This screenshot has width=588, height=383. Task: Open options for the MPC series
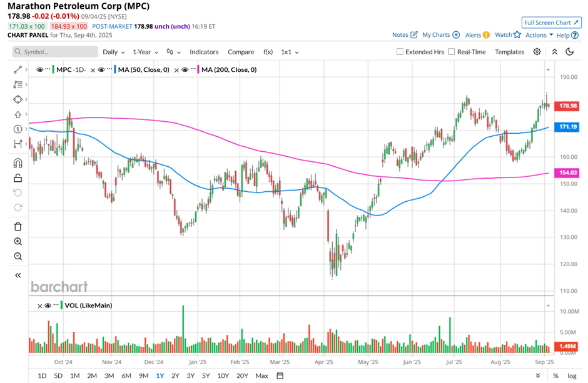tap(48, 69)
